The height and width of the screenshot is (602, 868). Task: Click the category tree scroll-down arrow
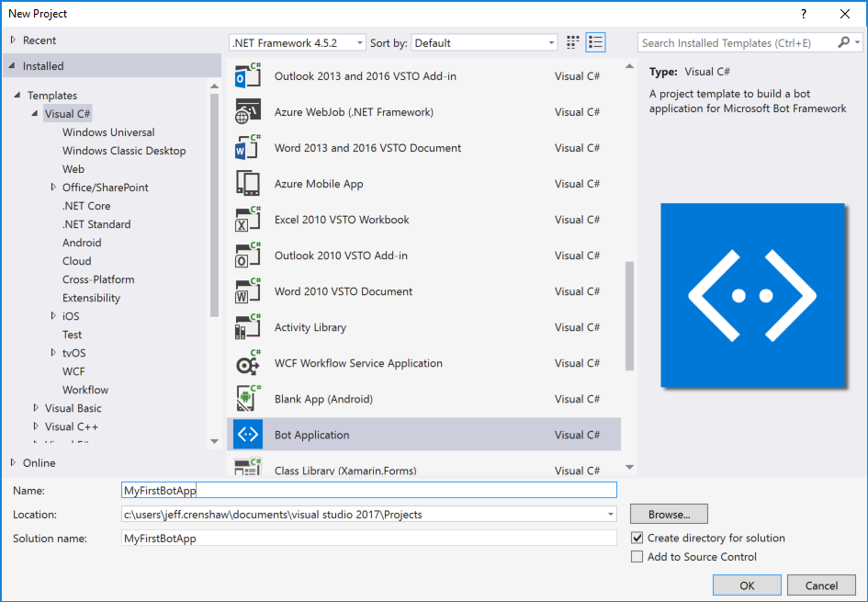215,441
